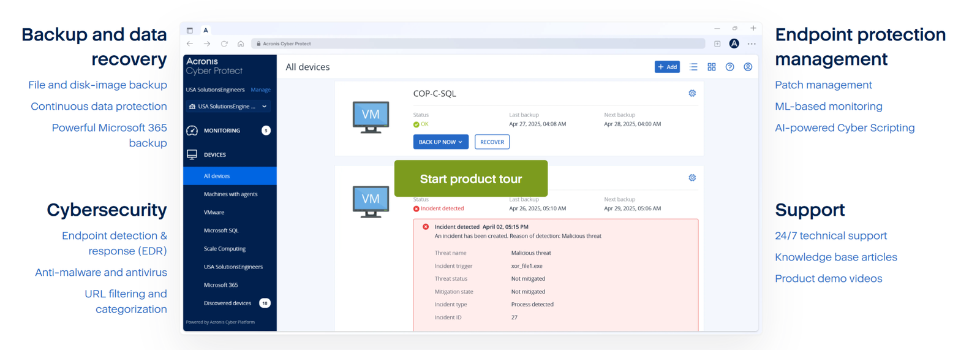Screen dimensions: 980x350
Task: Open the help question mark icon
Action: pyautogui.click(x=729, y=67)
